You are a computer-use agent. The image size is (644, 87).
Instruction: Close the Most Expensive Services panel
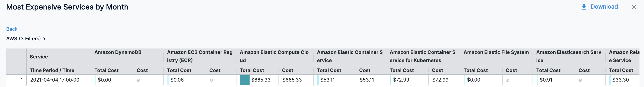[x=634, y=7]
